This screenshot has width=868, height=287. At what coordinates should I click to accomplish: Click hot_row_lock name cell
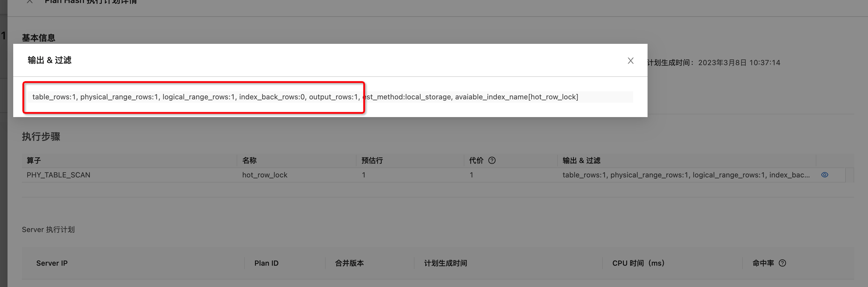click(x=265, y=175)
